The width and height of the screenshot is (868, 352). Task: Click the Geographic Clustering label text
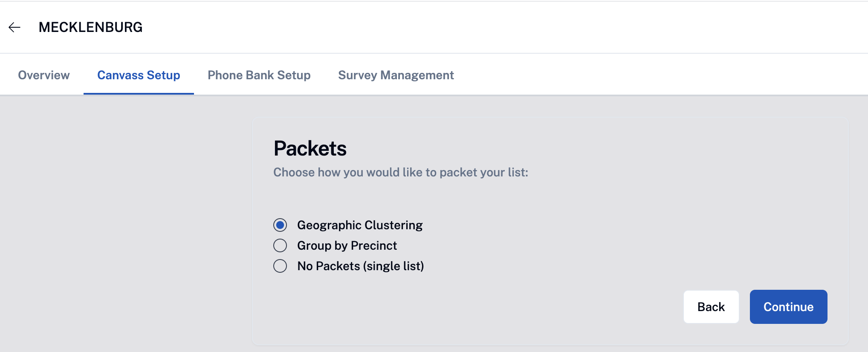359,225
